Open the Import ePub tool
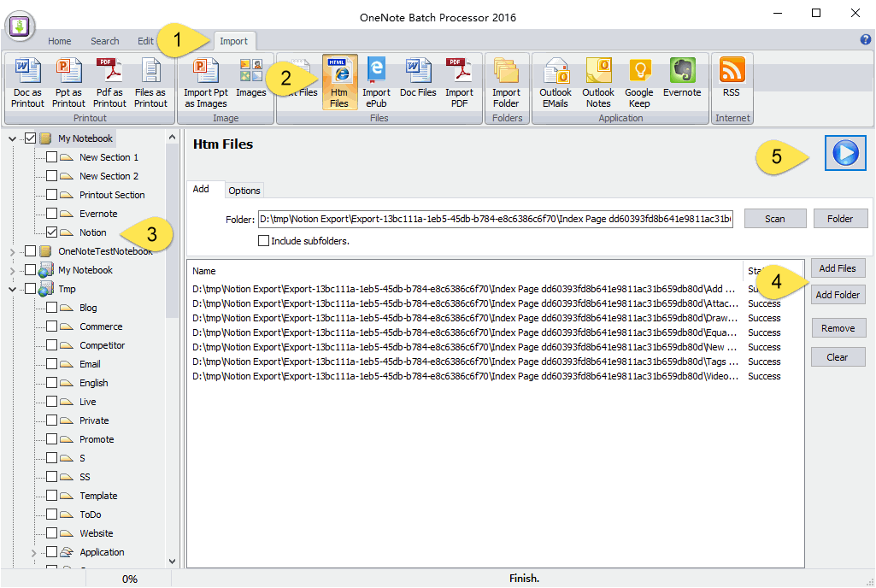Image resolution: width=876 pixels, height=588 pixels. (x=376, y=83)
